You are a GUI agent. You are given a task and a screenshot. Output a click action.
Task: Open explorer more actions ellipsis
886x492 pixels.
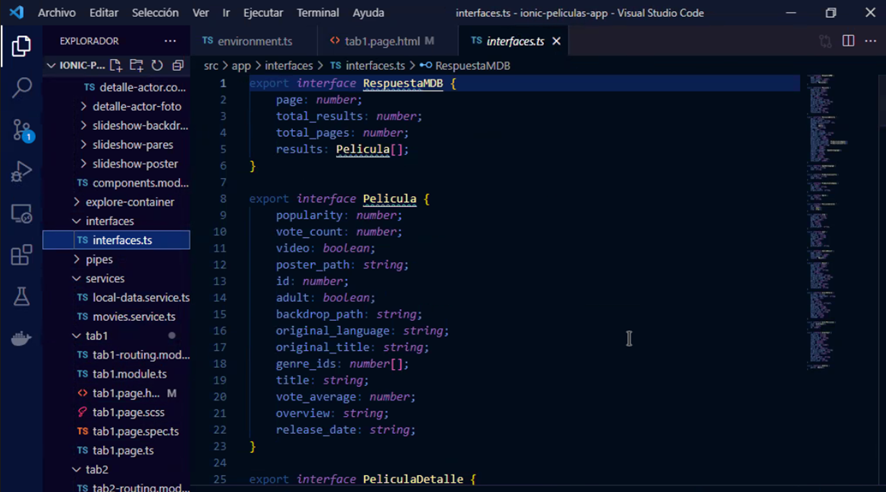(170, 41)
